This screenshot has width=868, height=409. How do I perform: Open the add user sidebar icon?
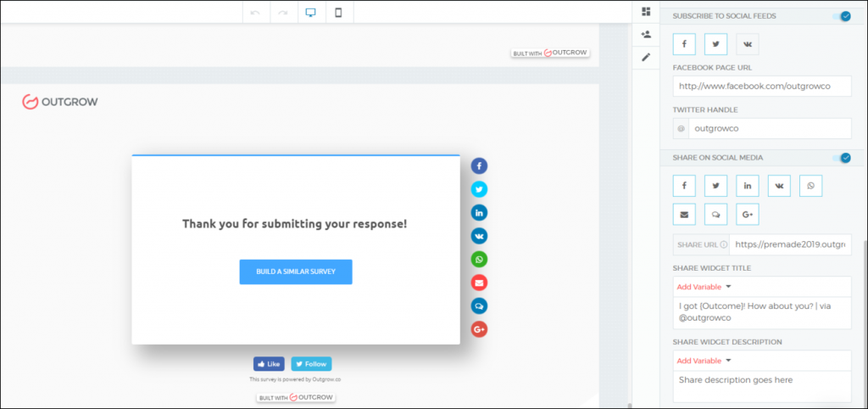pyautogui.click(x=646, y=35)
